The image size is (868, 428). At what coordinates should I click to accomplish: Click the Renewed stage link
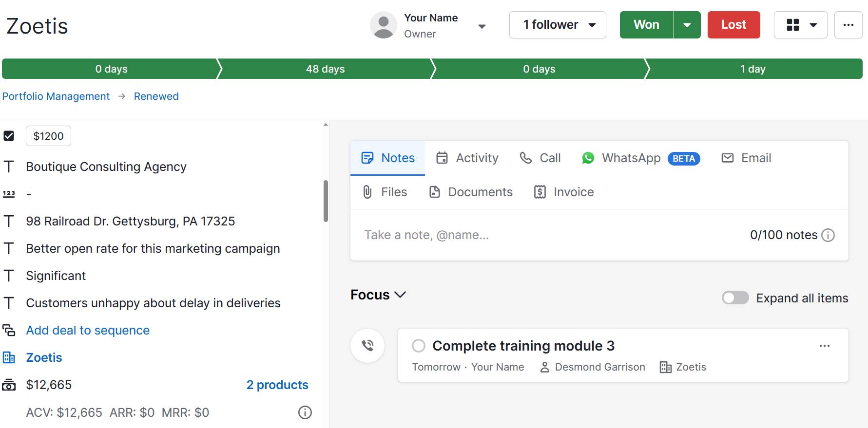click(156, 96)
